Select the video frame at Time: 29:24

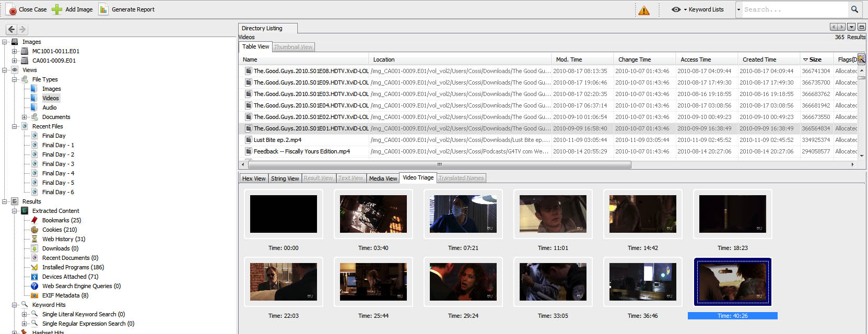(463, 282)
